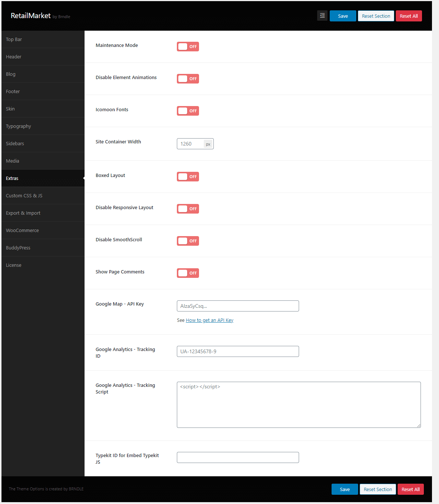Open the Typography section

[43, 126]
